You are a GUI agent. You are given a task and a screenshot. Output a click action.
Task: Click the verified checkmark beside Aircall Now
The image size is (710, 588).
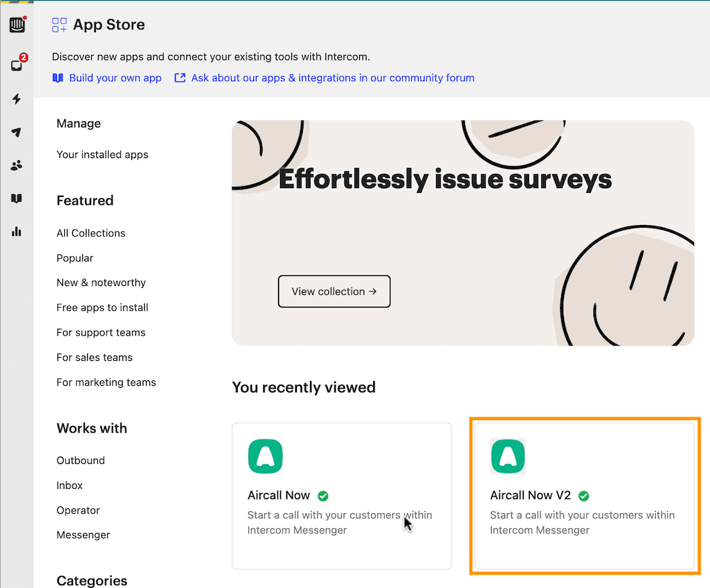click(323, 496)
